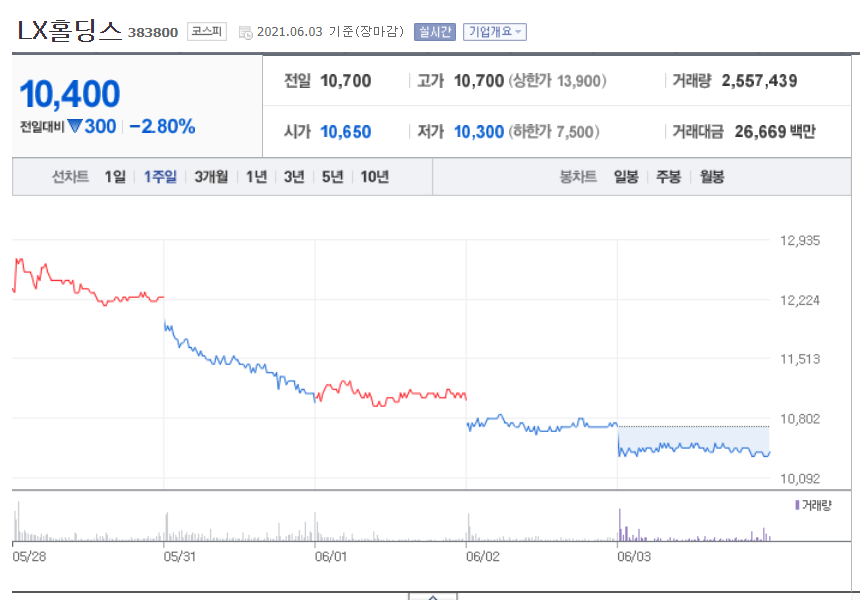The image size is (860, 600).
Task: Click the down-triangle icon next to 300
Action: (x=75, y=127)
